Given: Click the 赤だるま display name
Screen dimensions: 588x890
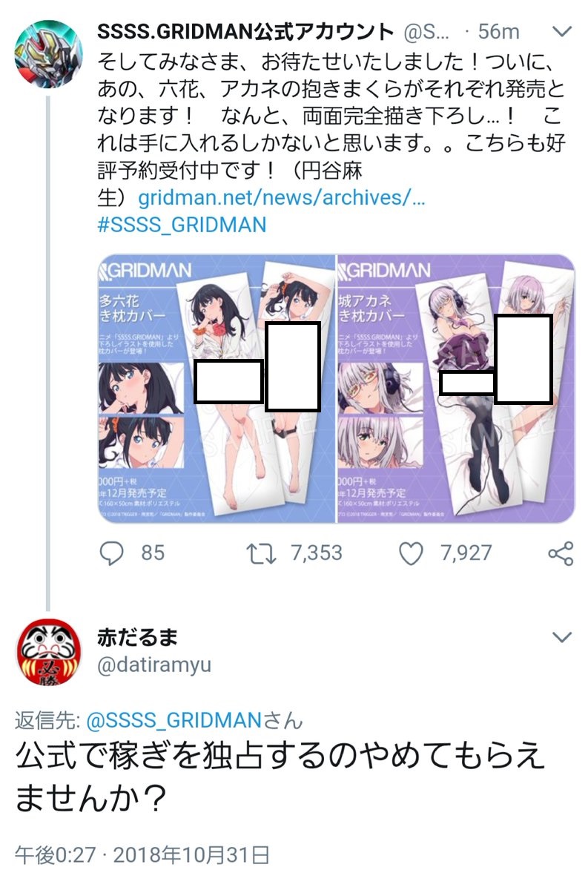Looking at the screenshot, I should click(x=137, y=636).
